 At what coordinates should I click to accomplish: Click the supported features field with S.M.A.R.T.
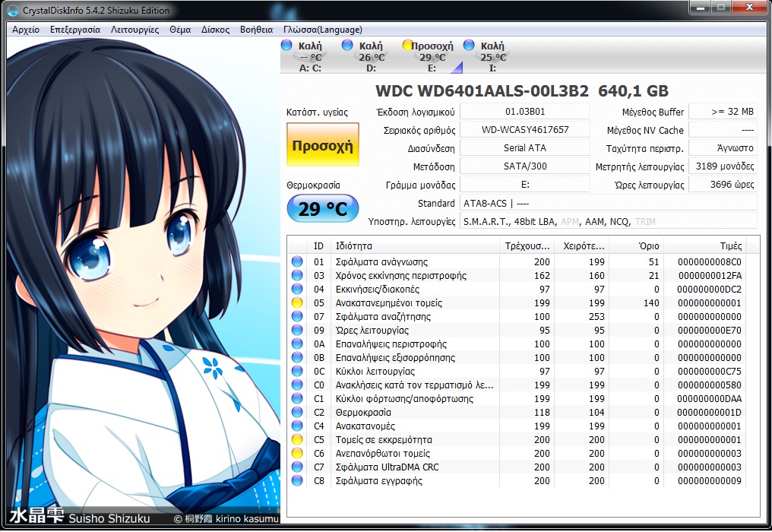(609, 221)
